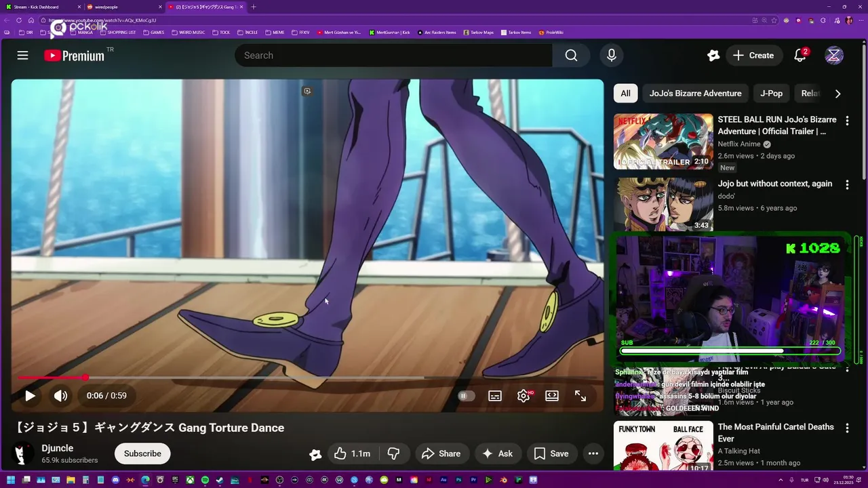Select the All filter chip

(625, 94)
